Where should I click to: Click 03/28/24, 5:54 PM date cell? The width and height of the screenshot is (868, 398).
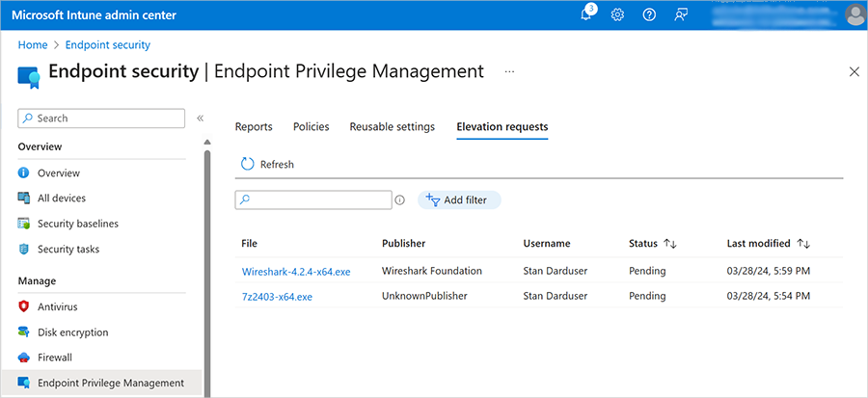point(769,296)
